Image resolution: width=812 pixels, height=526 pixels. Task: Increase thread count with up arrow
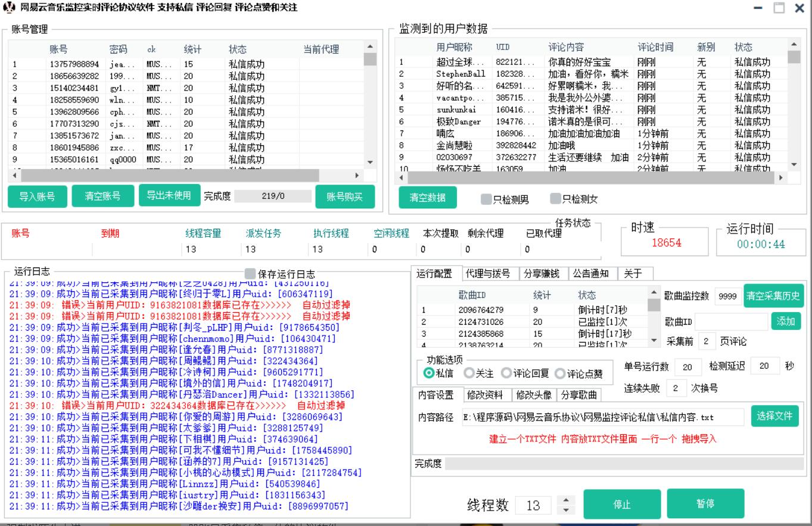[x=566, y=501]
